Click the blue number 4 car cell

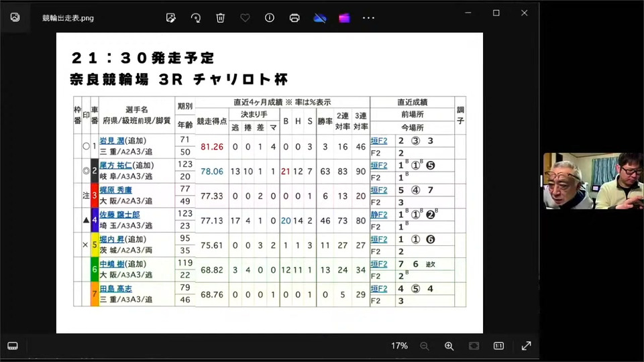click(95, 220)
